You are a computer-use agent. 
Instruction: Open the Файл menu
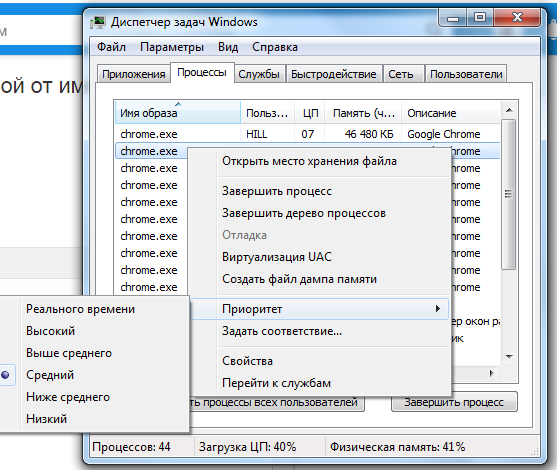(x=111, y=47)
